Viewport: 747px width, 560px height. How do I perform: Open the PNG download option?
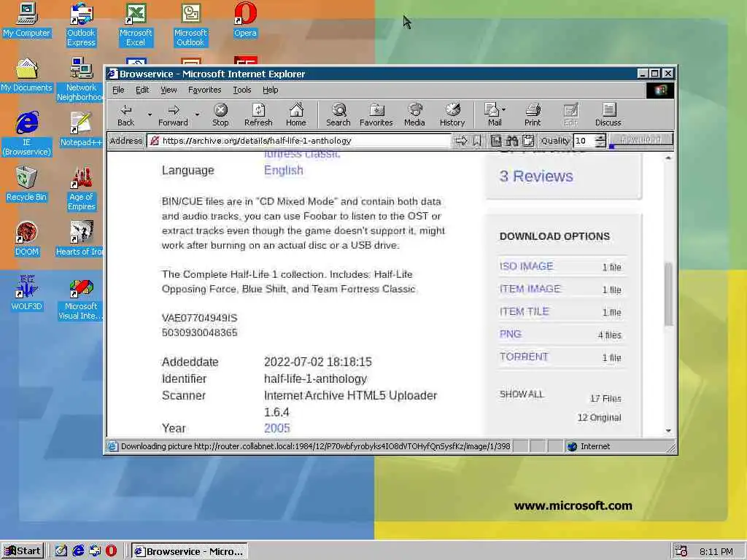point(510,334)
